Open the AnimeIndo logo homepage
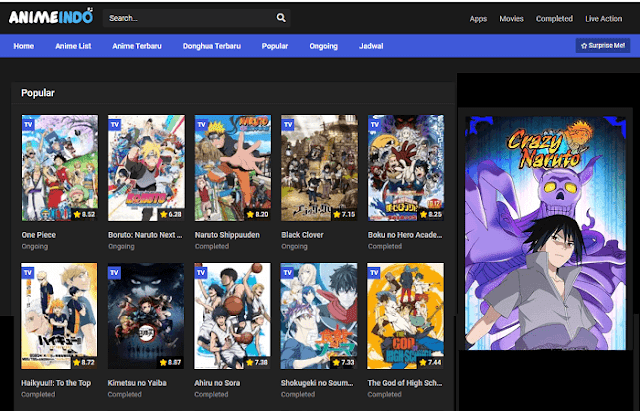The height and width of the screenshot is (411, 640). [51, 17]
